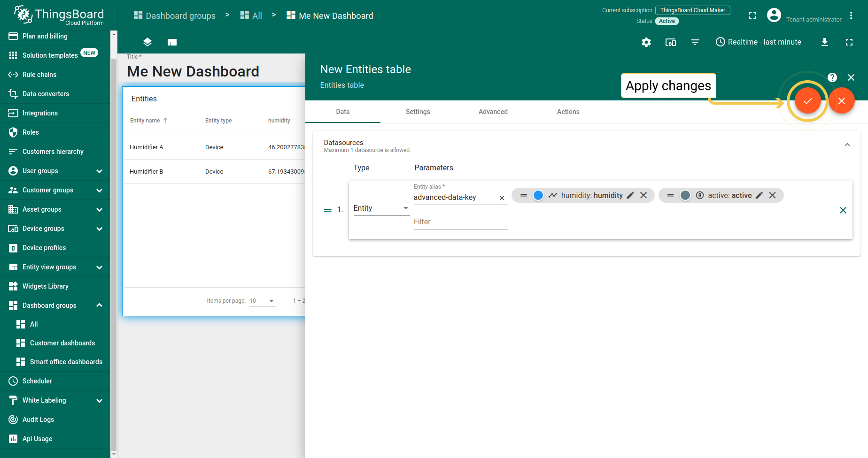Open Customers hierarchy
The image size is (868, 458).
pos(55,152)
